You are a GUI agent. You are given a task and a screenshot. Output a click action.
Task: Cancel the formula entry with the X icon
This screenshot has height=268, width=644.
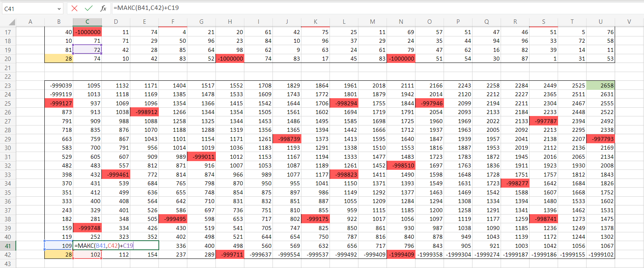pos(74,8)
